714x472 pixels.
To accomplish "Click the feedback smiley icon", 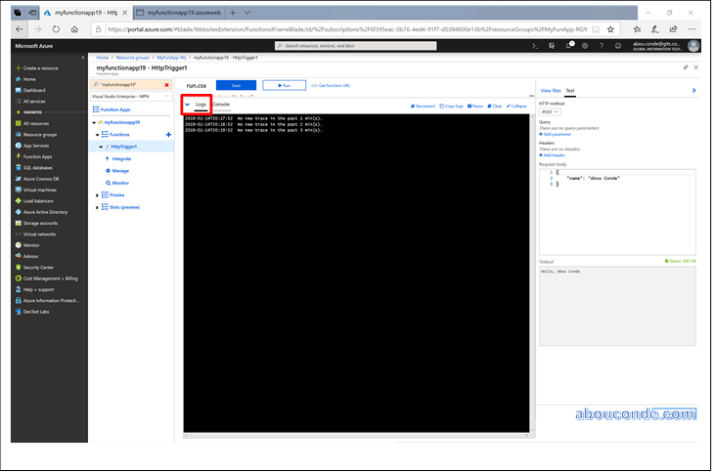I will coord(618,45).
